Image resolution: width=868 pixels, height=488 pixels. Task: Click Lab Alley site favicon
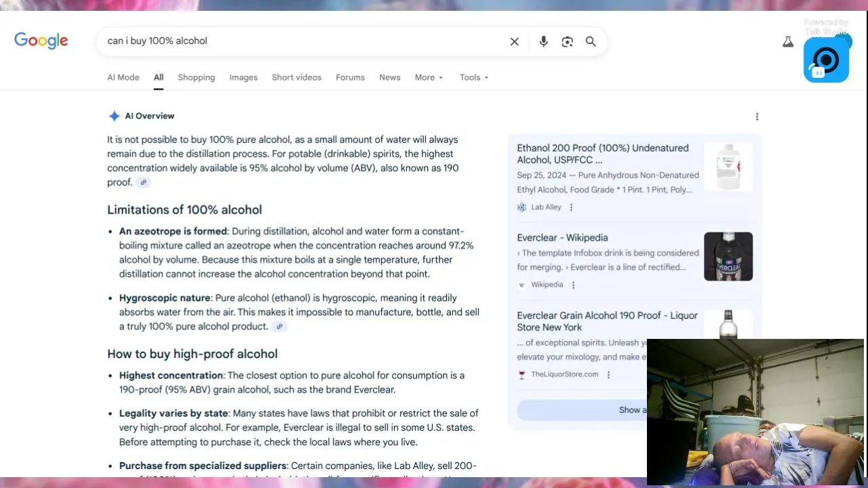[521, 207]
